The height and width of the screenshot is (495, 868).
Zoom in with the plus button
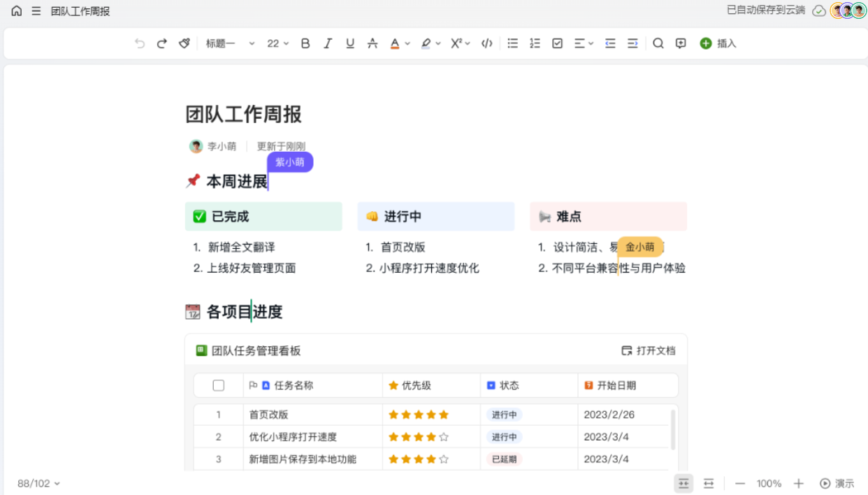tap(799, 483)
